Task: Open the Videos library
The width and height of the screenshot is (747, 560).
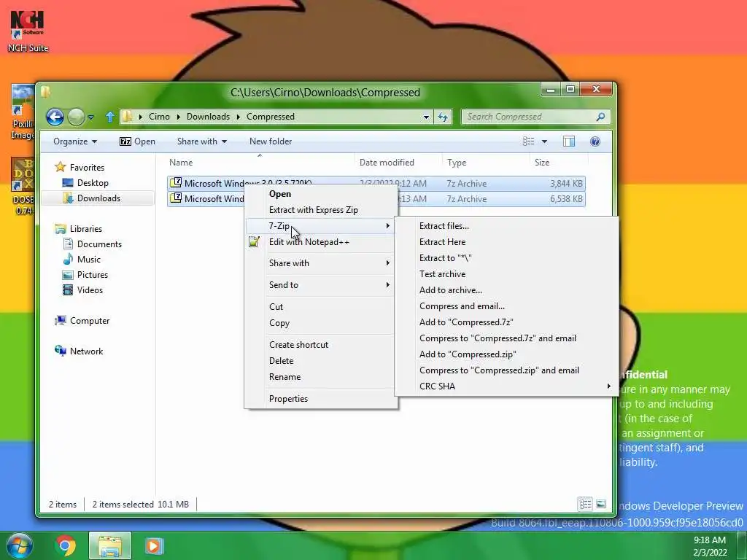Action: (x=83, y=290)
